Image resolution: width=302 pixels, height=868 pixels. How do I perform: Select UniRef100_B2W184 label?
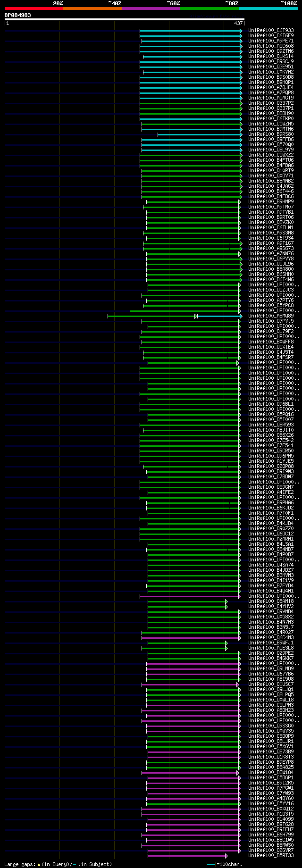[271, 773]
